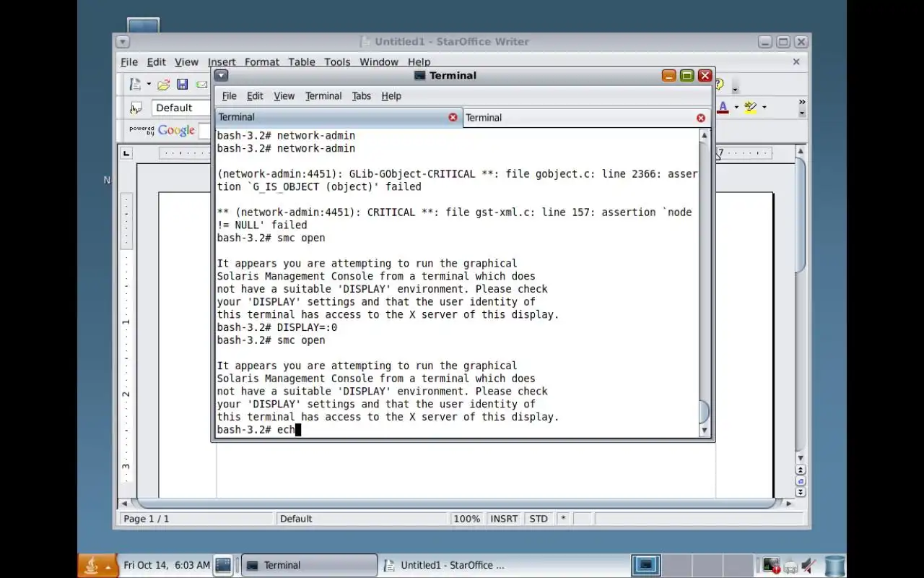924x578 pixels.
Task: Click the Open folder icon in StarOffice
Action: (164, 85)
